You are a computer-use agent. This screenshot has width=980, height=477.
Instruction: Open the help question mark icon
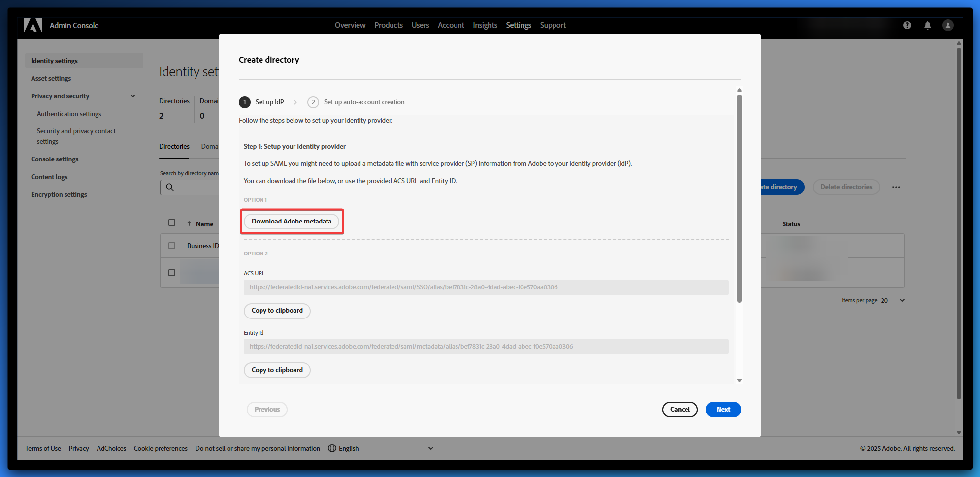907,25
